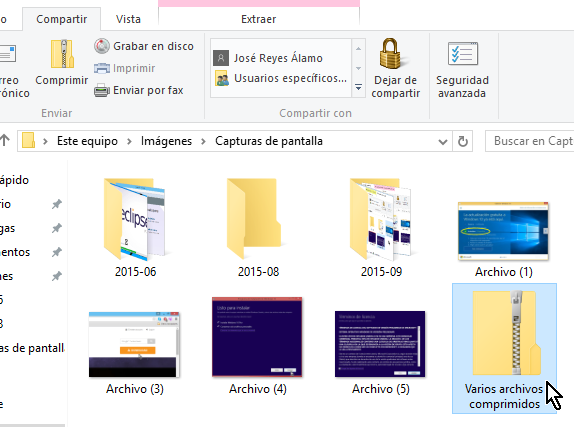
Task: Open the 2015-06 folder
Action: tap(135, 228)
